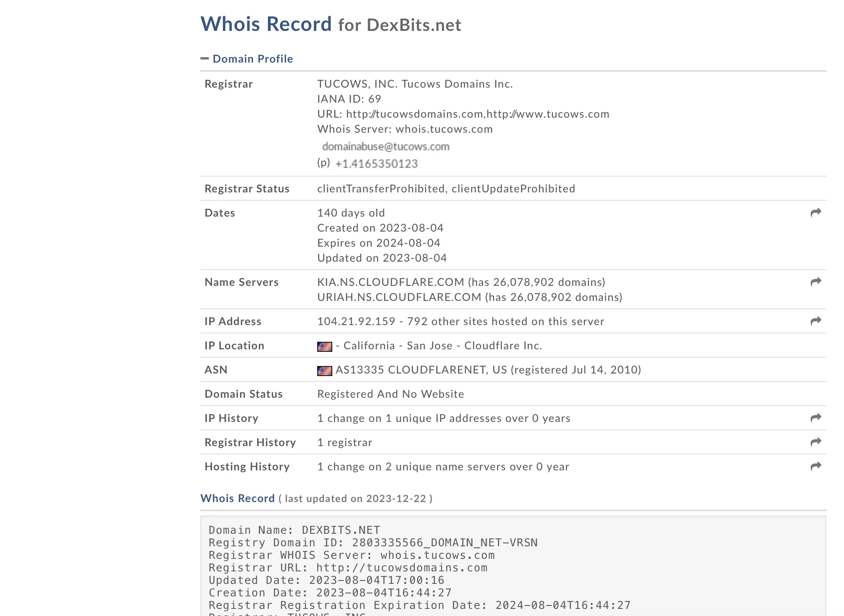Click the 104.21.92.159 IP address text
The height and width of the screenshot is (616, 844).
356,321
